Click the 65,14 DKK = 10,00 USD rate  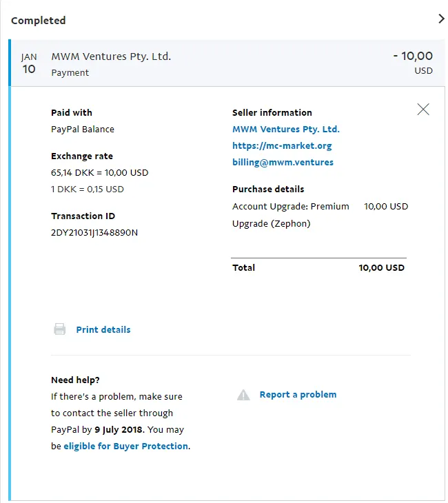click(99, 172)
